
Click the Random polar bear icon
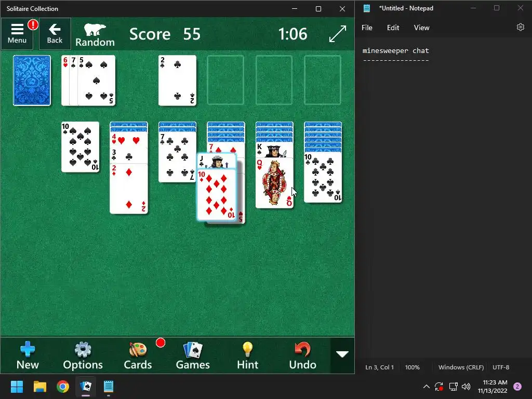click(95, 35)
